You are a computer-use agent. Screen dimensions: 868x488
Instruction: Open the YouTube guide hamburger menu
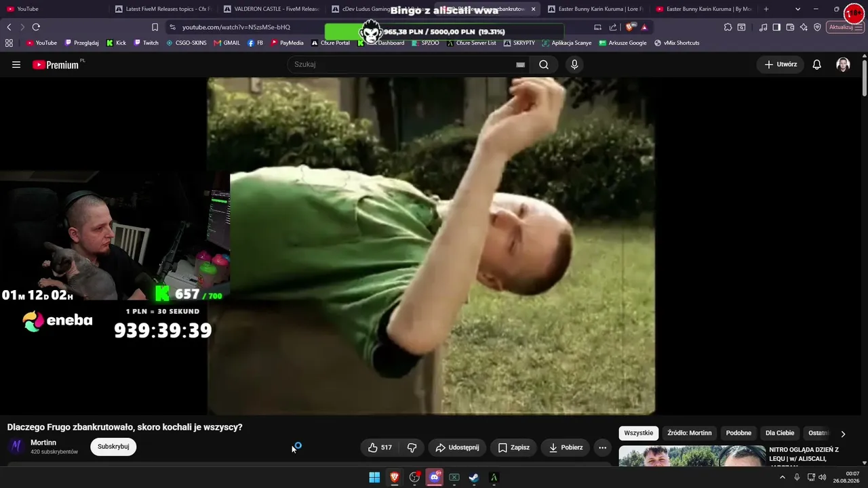16,64
